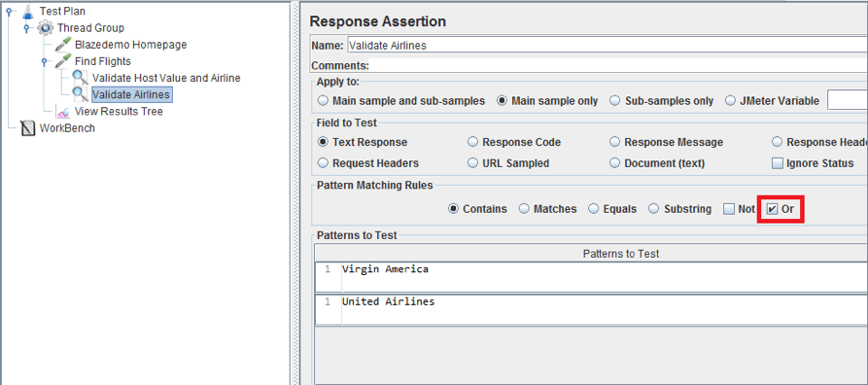
Task: Select WorkBench in the tree
Action: [67, 128]
